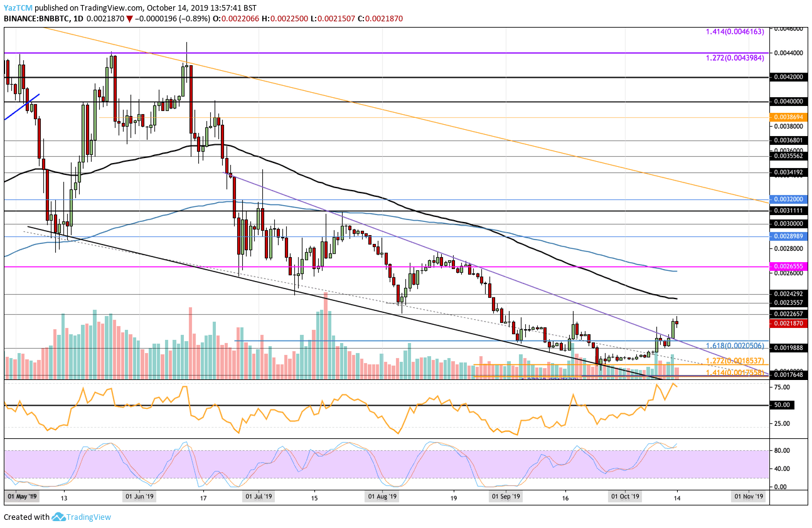The height and width of the screenshot is (528, 812).
Task: Click the '01 Jul '19' date label
Action: click(259, 497)
